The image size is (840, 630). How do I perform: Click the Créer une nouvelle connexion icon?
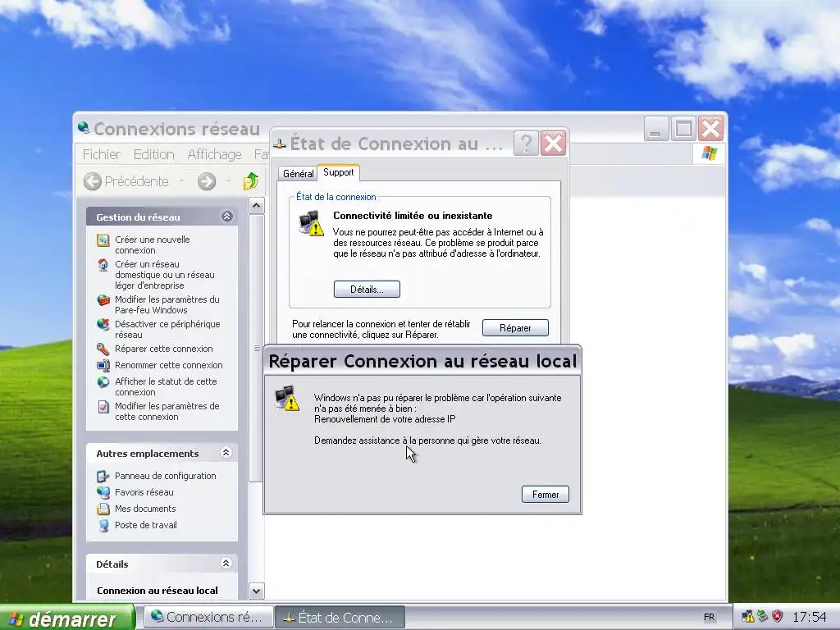pos(103,240)
